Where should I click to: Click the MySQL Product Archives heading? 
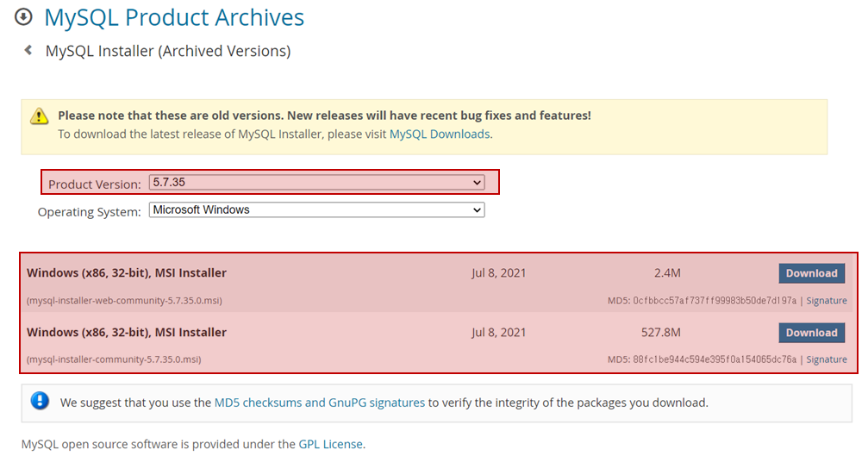click(174, 17)
